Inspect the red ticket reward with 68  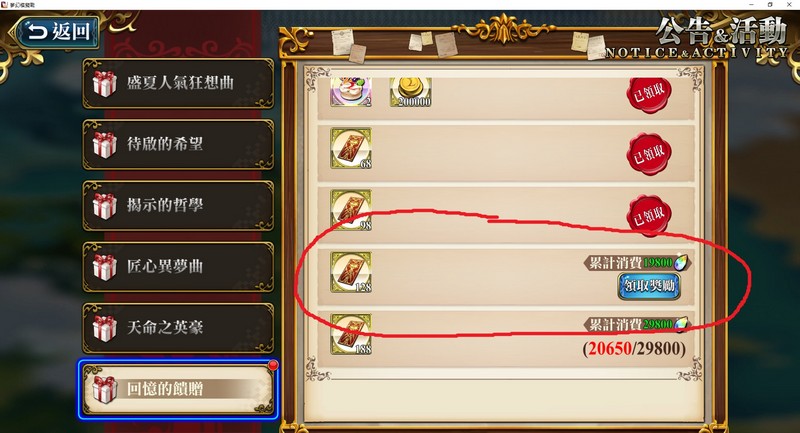[x=351, y=148]
